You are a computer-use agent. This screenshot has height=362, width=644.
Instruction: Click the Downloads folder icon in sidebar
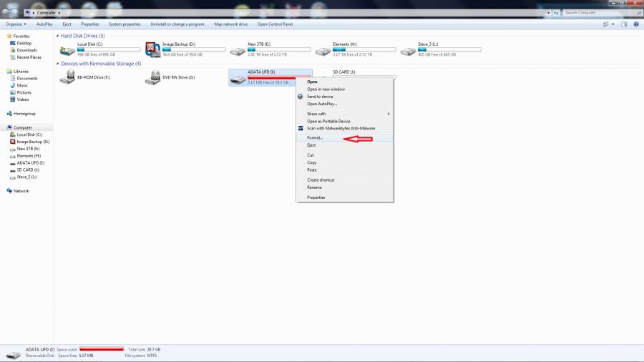coord(13,50)
